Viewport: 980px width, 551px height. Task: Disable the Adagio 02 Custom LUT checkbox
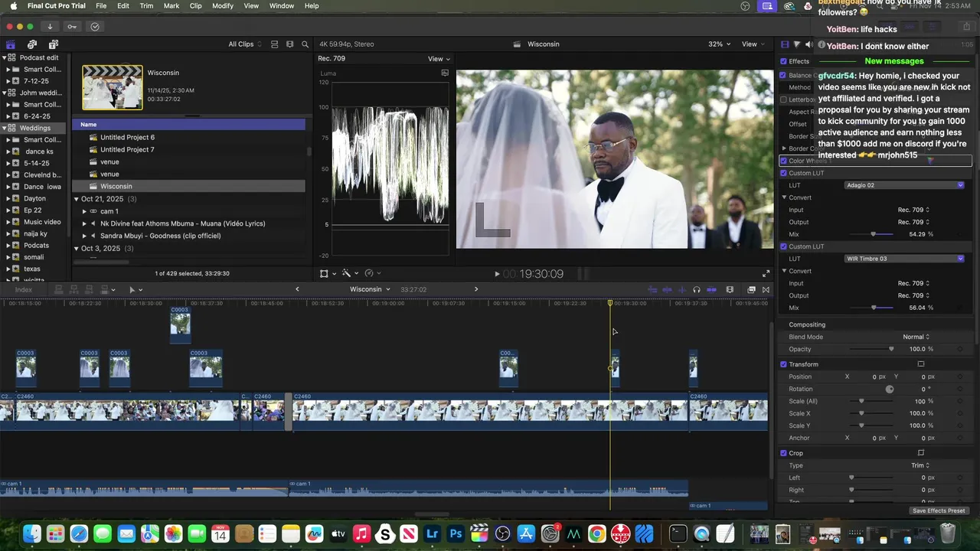783,173
